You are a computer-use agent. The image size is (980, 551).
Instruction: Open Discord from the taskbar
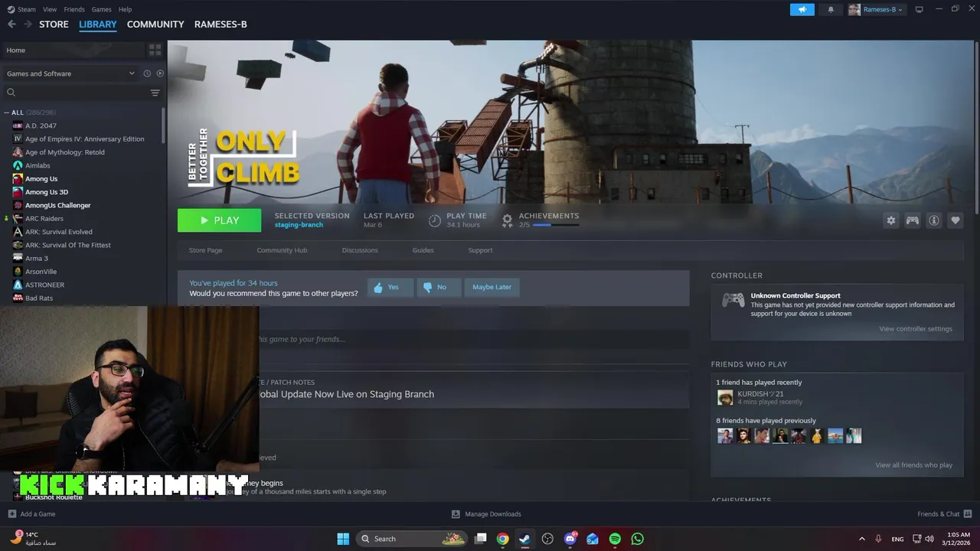click(x=570, y=539)
